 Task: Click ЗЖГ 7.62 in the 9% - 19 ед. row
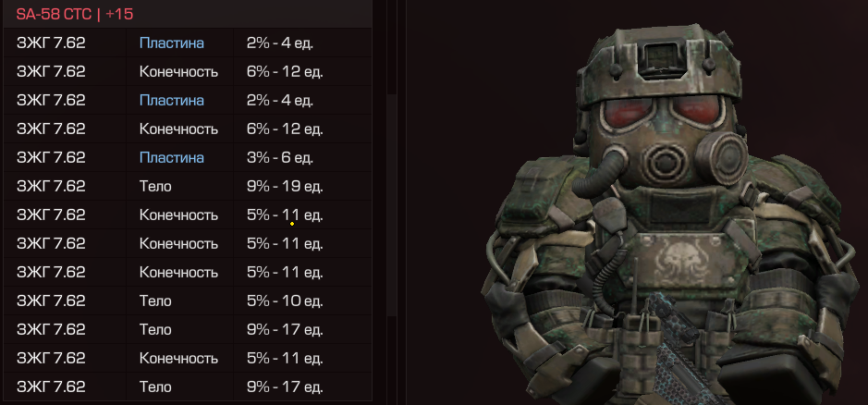tap(51, 186)
